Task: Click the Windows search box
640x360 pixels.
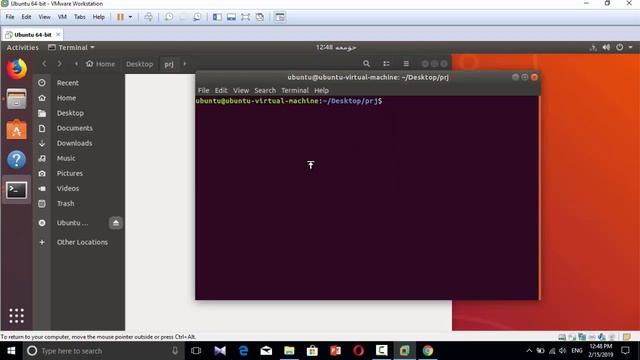Action: 103,351
